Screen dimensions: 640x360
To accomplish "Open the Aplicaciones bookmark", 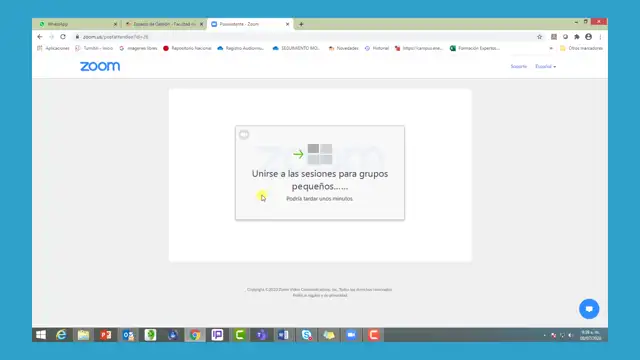I will coord(53,48).
